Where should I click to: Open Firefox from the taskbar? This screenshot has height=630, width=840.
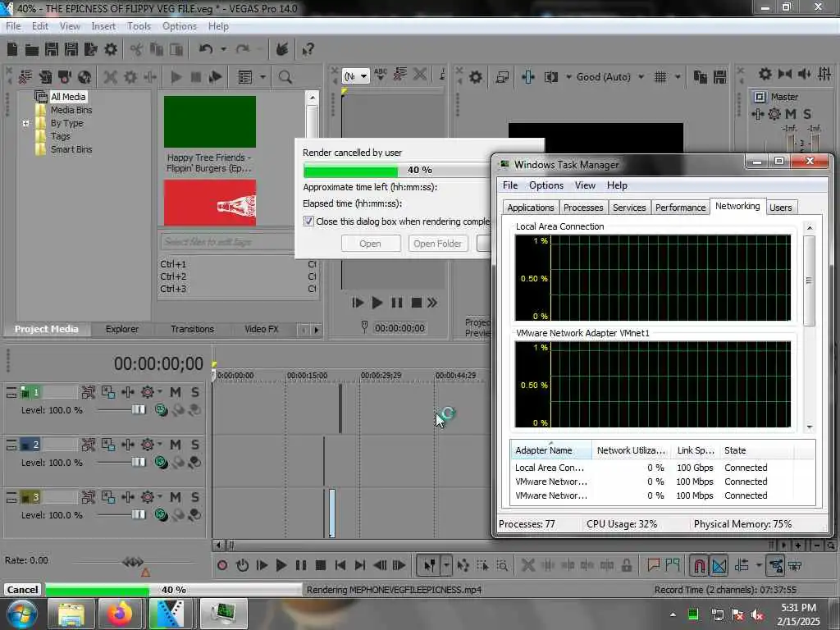coord(120,614)
